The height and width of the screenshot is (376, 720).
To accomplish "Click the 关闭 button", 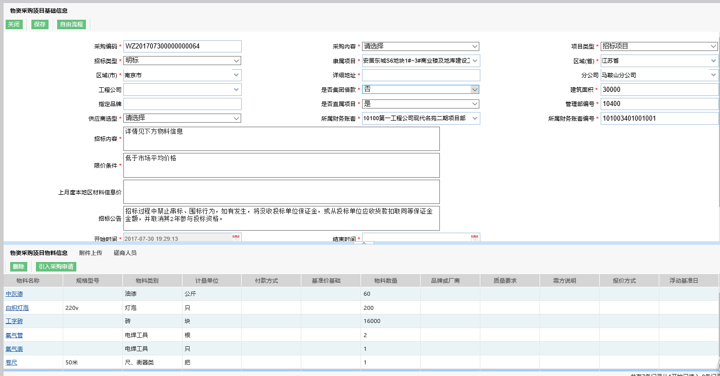I will tap(14, 24).
